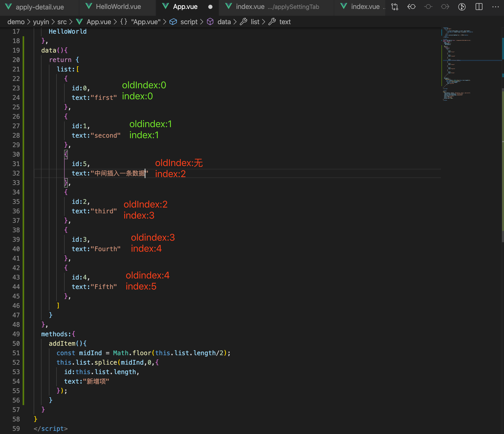Open the More Actions ellipsis menu
Viewport: 504px width, 434px height.
[495, 7]
